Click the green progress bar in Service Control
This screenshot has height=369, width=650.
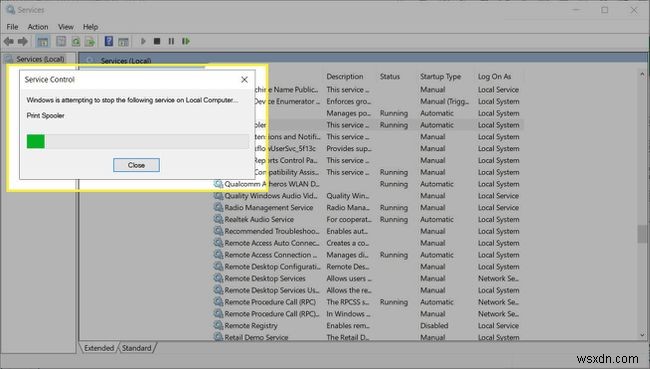point(36,141)
